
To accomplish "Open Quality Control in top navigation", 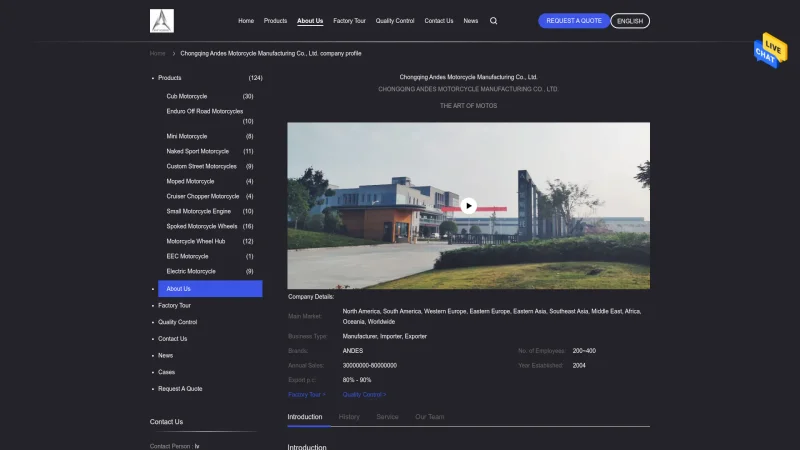I will click(395, 21).
